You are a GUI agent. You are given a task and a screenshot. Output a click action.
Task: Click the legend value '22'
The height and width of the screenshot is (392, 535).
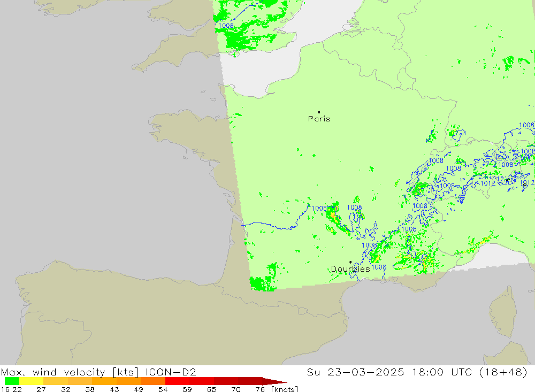click(17, 389)
